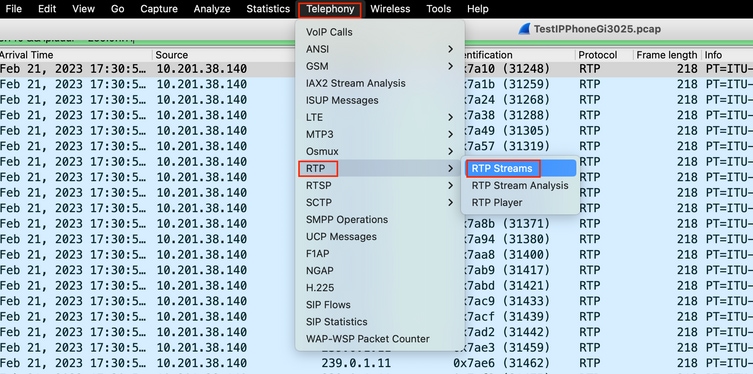The height and width of the screenshot is (374, 753).
Task: Open the Analyze menu
Action: pyautogui.click(x=212, y=9)
